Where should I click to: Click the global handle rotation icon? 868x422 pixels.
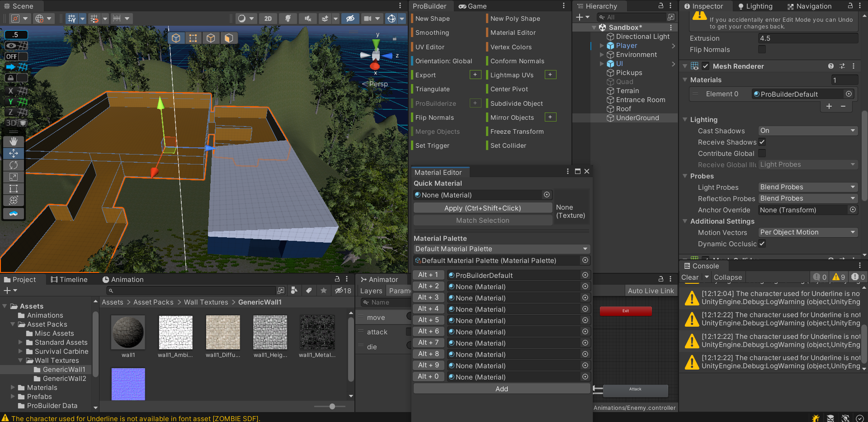tap(39, 19)
